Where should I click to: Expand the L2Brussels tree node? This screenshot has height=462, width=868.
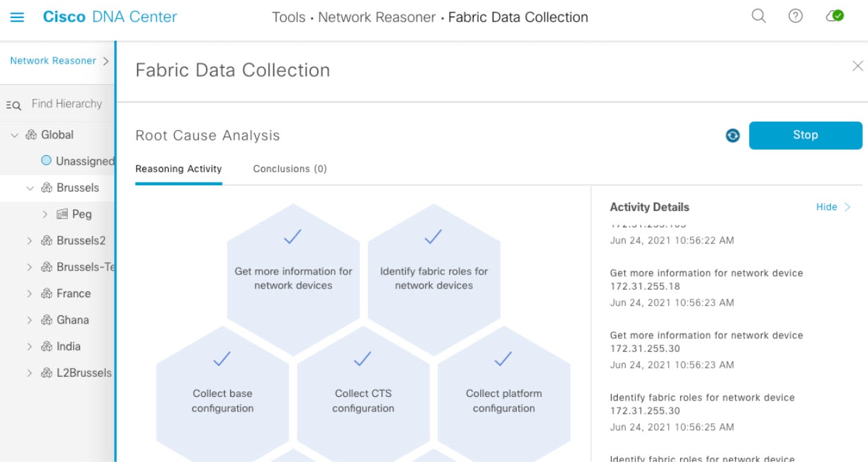(x=30, y=373)
